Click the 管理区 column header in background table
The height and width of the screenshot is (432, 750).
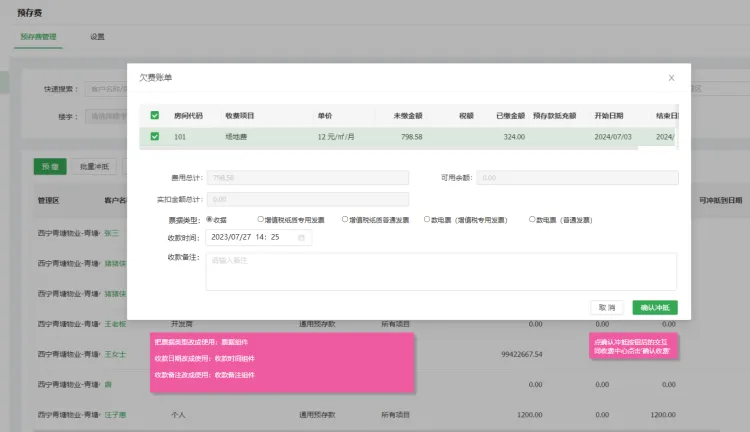point(48,200)
